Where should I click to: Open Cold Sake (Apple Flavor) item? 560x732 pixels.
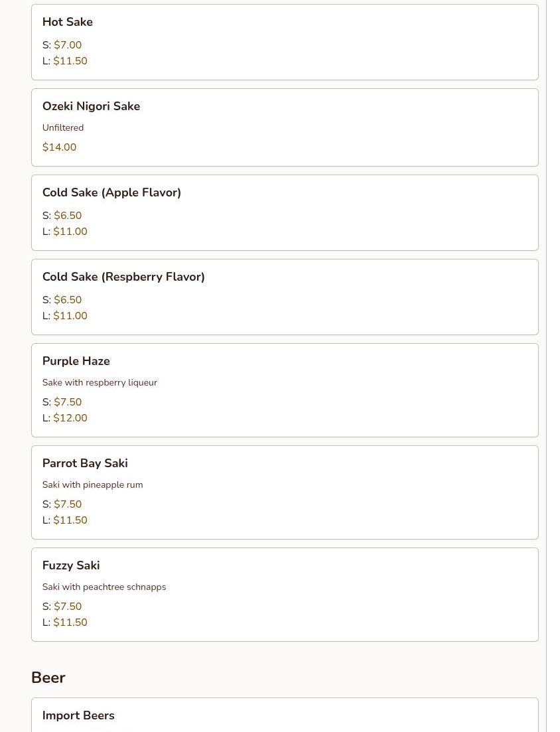coord(111,192)
